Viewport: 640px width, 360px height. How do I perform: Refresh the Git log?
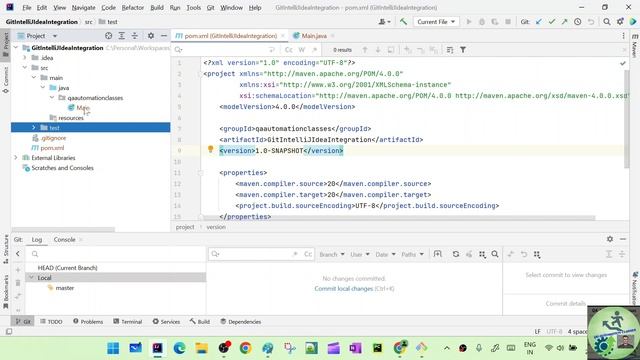[x=456, y=254]
